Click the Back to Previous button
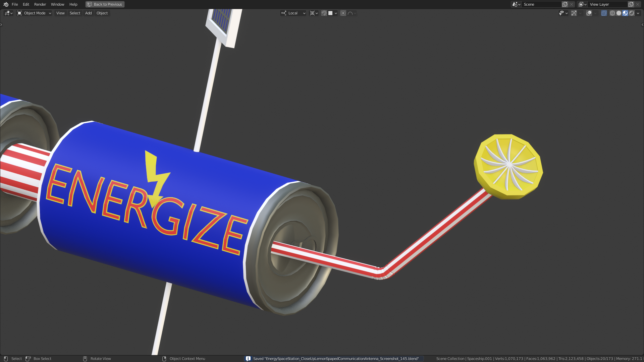This screenshot has height=362, width=644. click(105, 4)
